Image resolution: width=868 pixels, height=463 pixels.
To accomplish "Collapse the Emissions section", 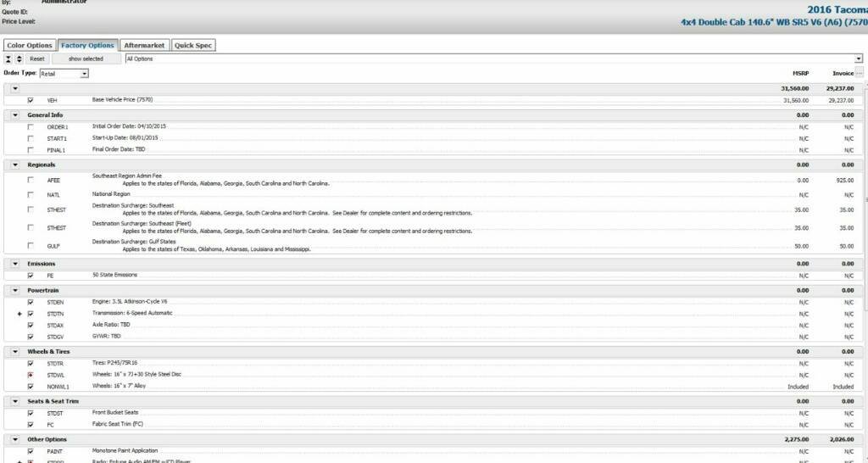I will [x=15, y=265].
